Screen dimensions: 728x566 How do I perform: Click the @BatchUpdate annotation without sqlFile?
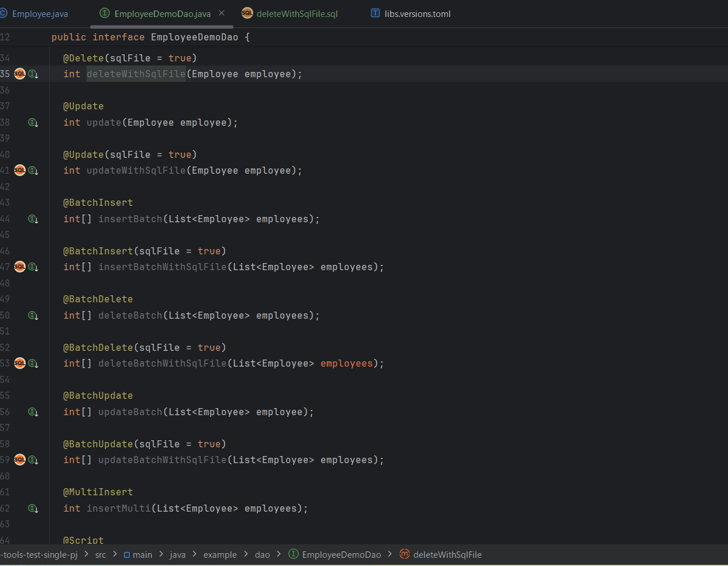[x=98, y=395]
